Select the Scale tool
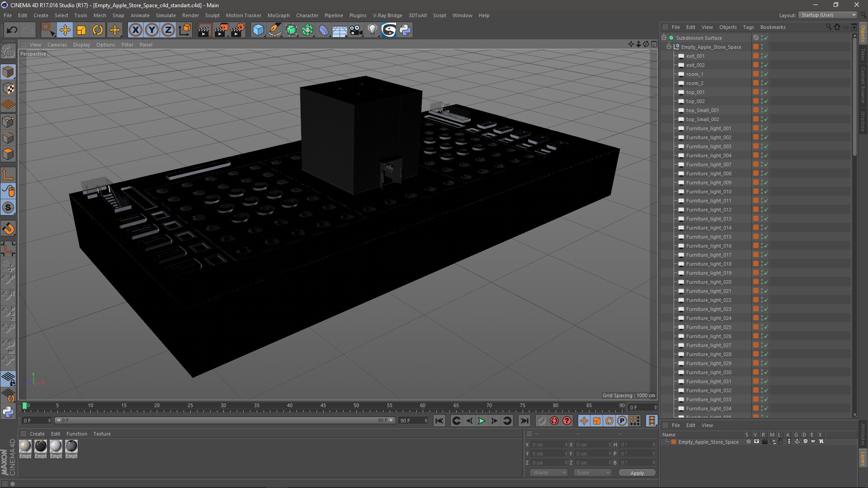868x488 pixels. point(81,30)
